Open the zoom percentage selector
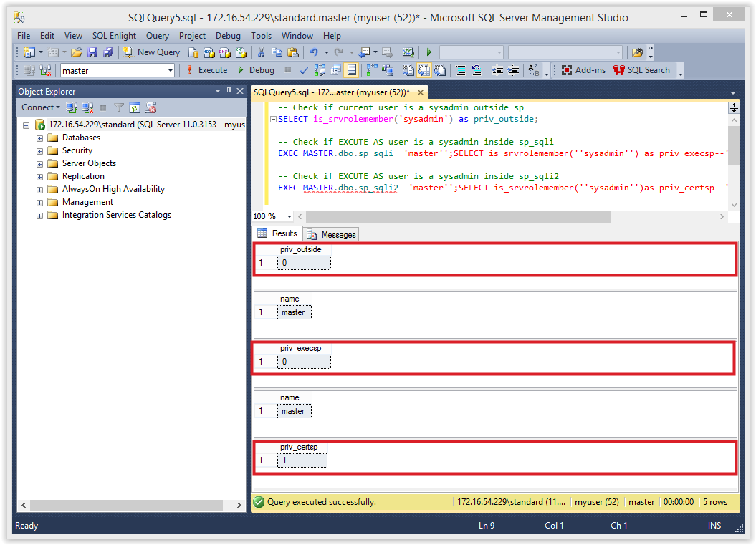This screenshot has height=545, width=756. [272, 216]
